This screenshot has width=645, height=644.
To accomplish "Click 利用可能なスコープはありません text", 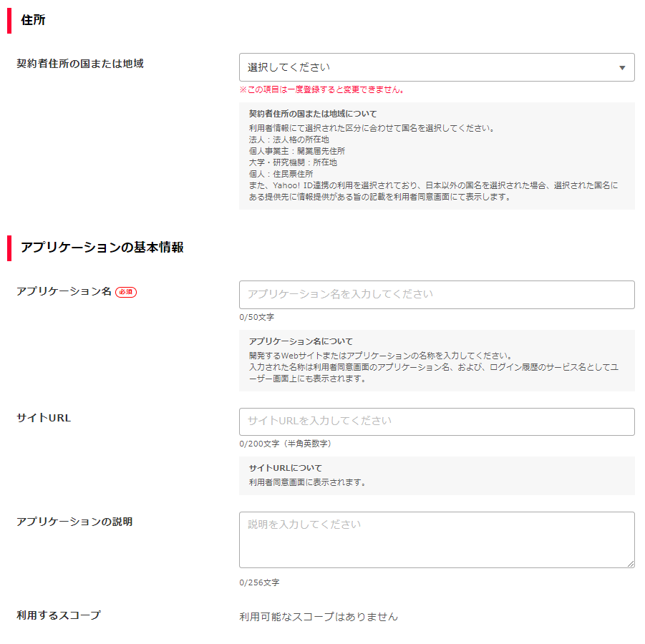I will coord(316,615).
